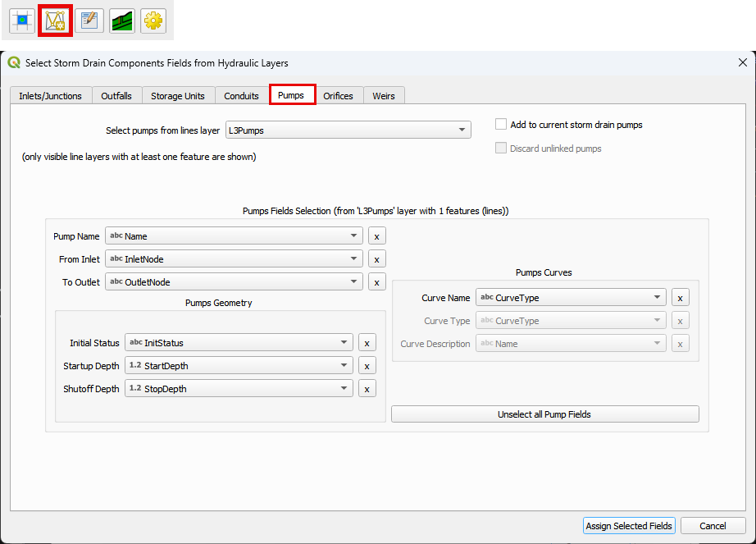Expand the To Outlet field dropdown

(234, 282)
